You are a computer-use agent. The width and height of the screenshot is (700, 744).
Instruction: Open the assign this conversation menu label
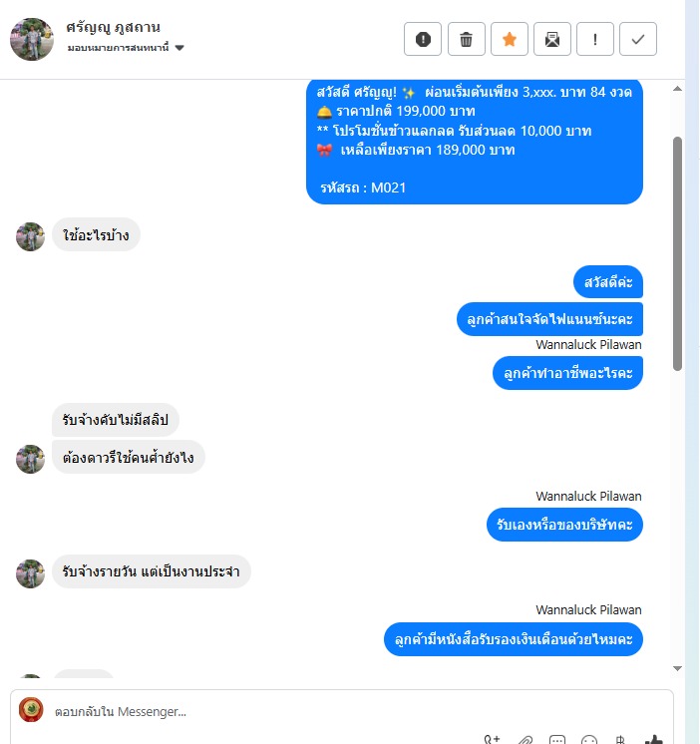pos(118,48)
